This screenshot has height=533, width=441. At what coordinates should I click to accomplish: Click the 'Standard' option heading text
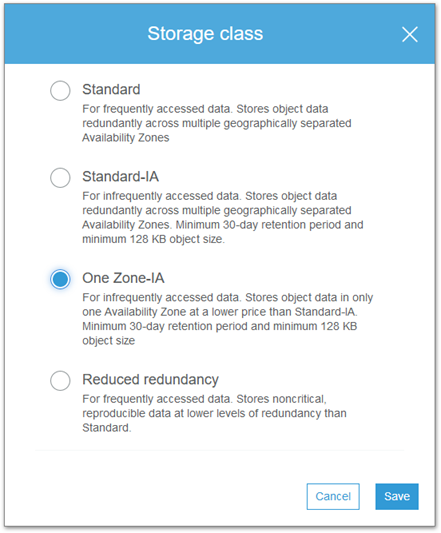111,90
